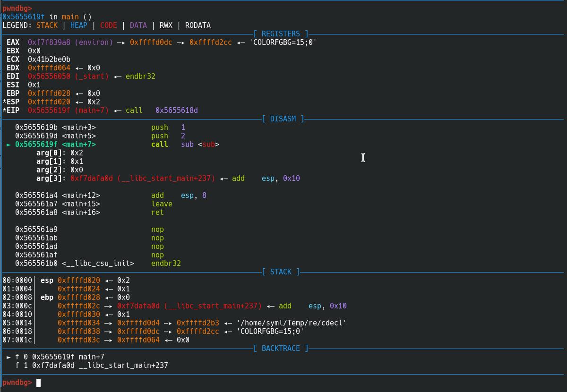Click the DISASM section header
The image size is (567, 392).
point(283,119)
